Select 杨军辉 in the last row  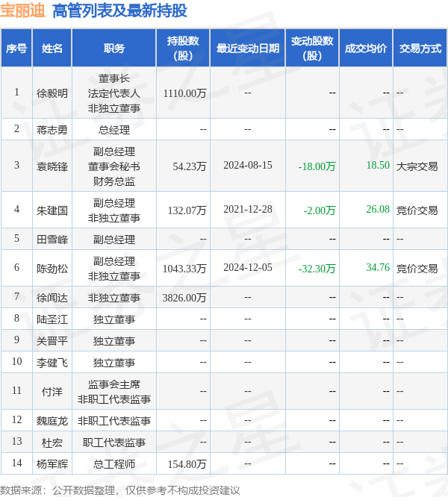pyautogui.click(x=52, y=464)
